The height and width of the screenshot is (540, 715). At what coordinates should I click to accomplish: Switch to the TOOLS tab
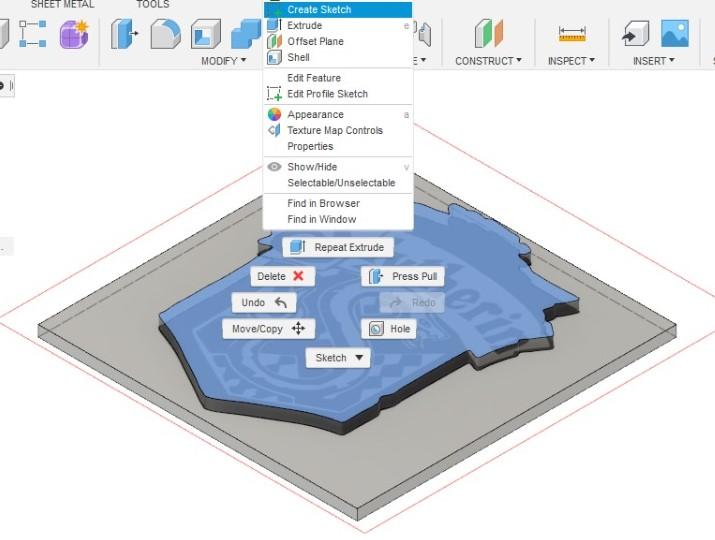[x=153, y=5]
